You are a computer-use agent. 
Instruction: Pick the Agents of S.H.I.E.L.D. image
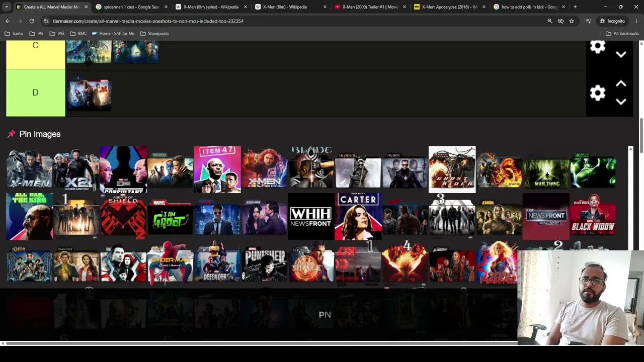pyautogui.click(x=123, y=216)
